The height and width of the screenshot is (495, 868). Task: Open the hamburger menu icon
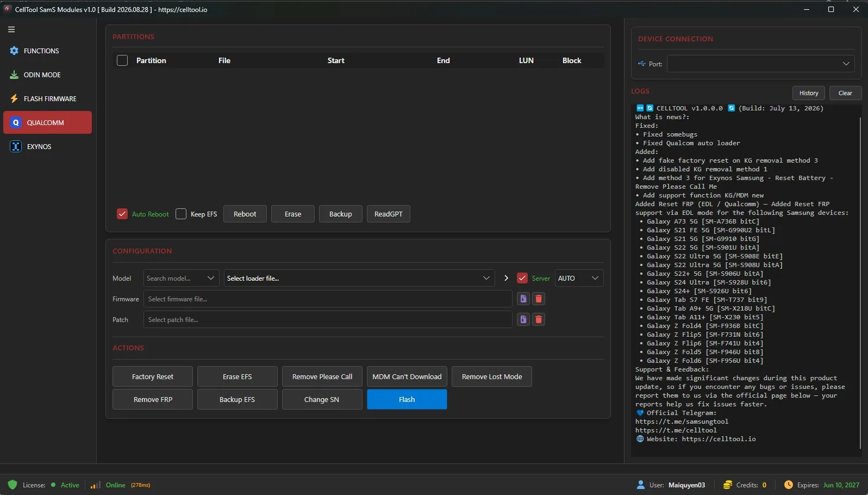(x=11, y=29)
